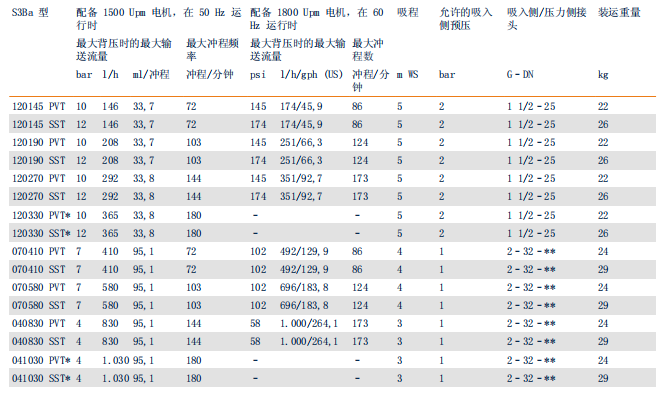Click the 070580 SST model cell
The width and height of the screenshot is (668, 396).
point(39,305)
